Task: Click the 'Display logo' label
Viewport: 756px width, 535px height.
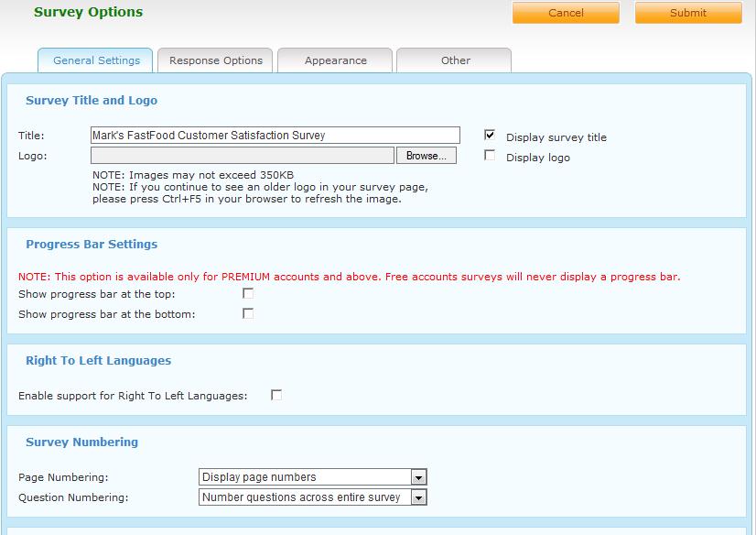Action: (x=538, y=158)
